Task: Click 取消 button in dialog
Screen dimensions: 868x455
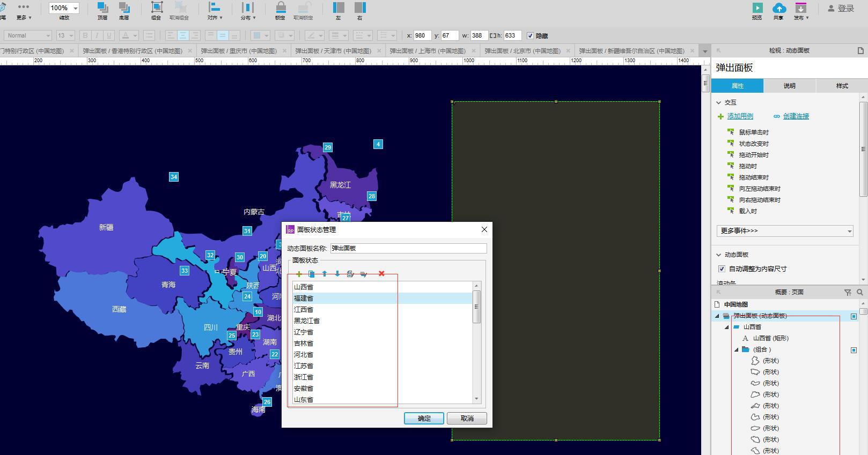Action: pyautogui.click(x=467, y=418)
